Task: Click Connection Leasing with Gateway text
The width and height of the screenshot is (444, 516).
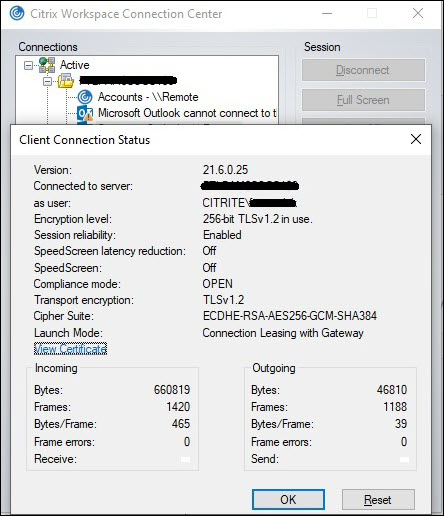Action: (x=283, y=333)
